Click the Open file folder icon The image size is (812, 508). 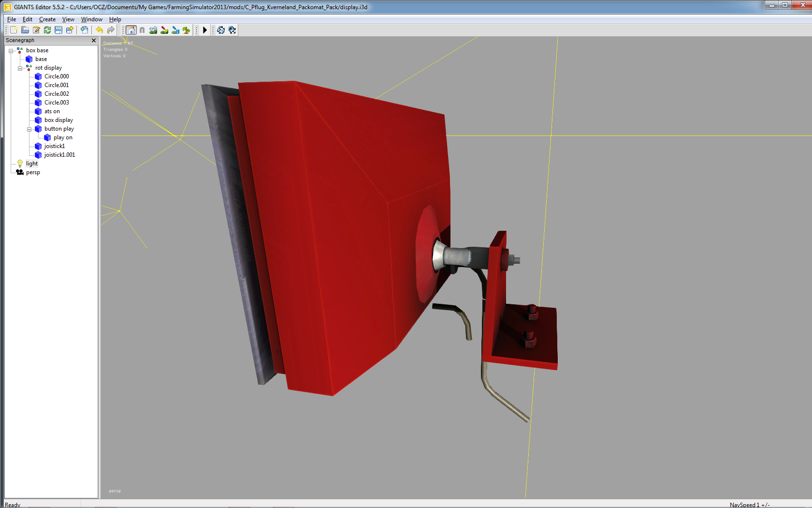(25, 30)
